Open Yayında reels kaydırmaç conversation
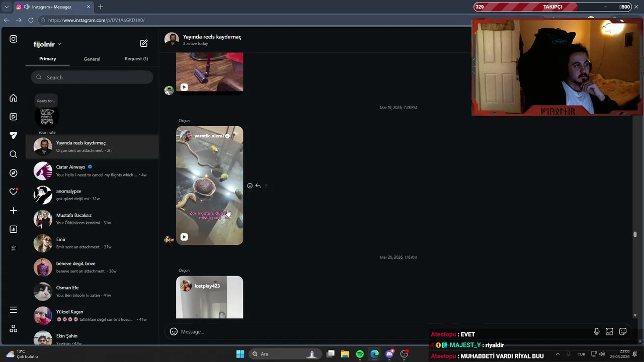This screenshot has height=362, width=644. point(93,147)
